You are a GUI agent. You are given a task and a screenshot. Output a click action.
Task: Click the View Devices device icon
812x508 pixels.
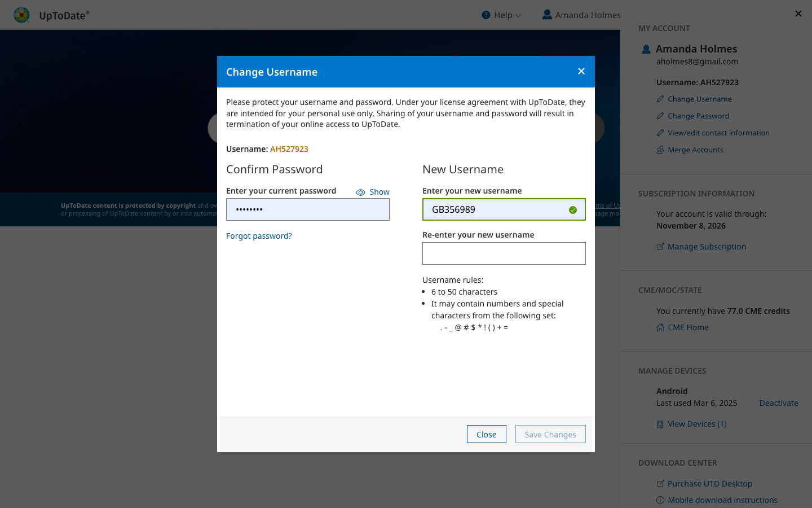pyautogui.click(x=660, y=424)
